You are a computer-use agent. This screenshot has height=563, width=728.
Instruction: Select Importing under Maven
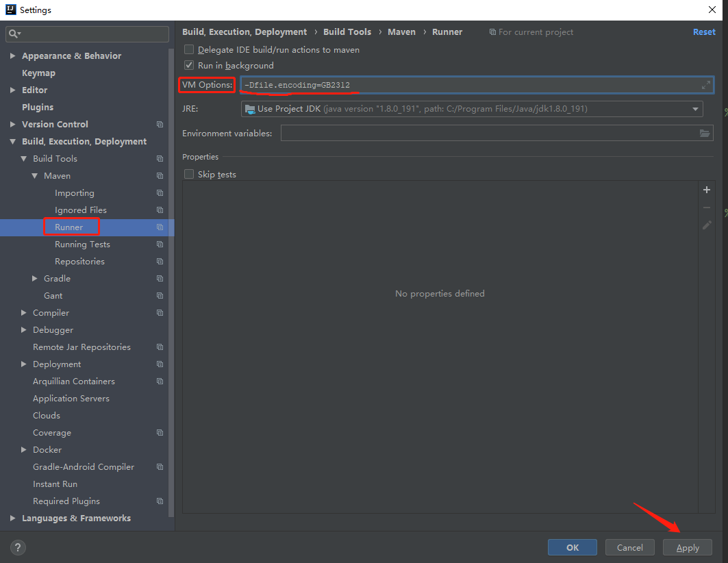point(74,193)
